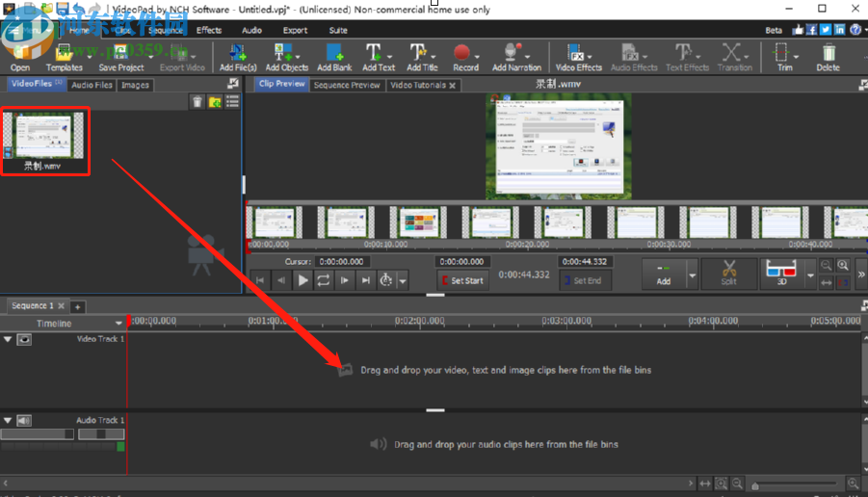The height and width of the screenshot is (497, 868).
Task: Switch bin to list view icon
Action: (x=232, y=101)
